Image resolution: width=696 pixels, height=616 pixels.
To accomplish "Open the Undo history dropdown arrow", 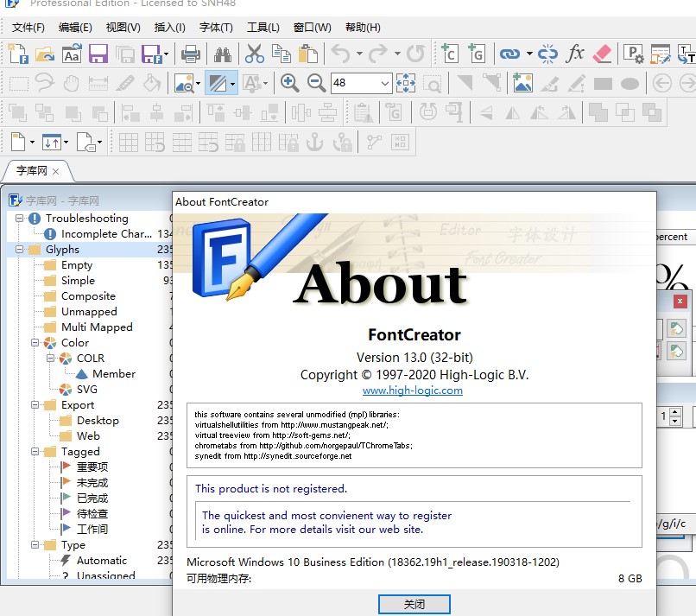I will pos(359,54).
